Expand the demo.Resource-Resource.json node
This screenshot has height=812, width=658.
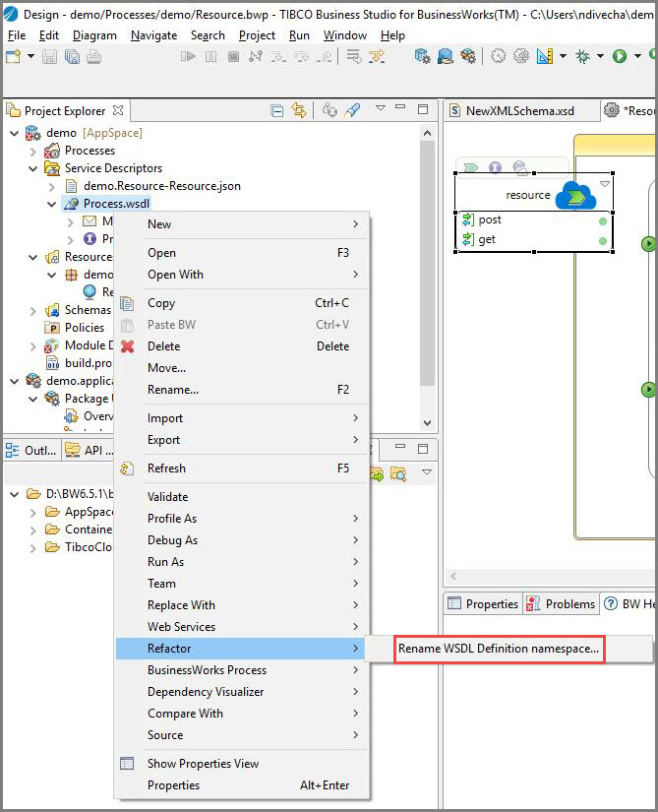pos(52,186)
